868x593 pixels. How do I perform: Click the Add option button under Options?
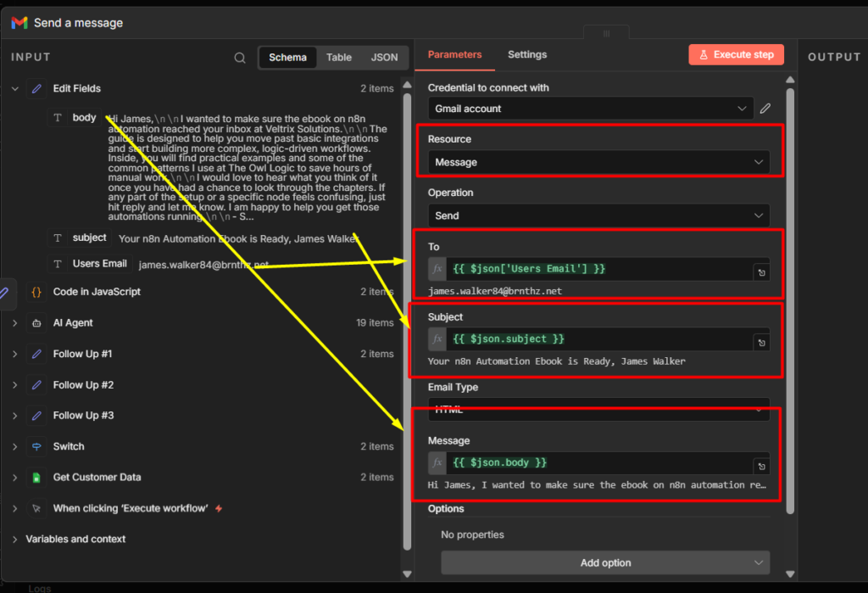point(605,562)
